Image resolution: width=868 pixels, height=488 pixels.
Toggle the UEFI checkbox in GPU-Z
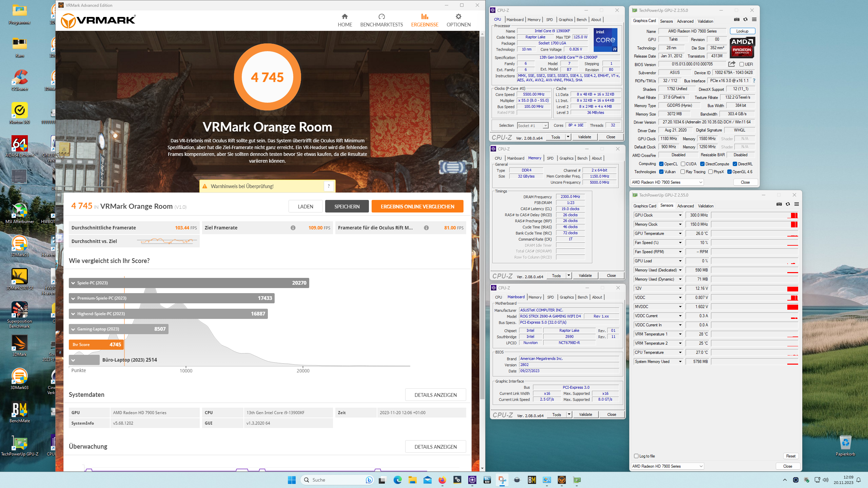pyautogui.click(x=742, y=64)
